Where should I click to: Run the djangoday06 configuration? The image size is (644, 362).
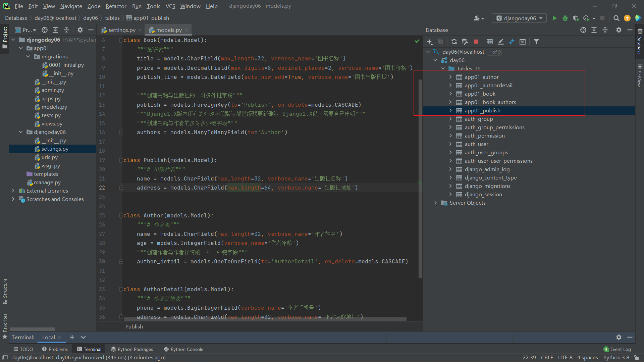click(x=554, y=18)
